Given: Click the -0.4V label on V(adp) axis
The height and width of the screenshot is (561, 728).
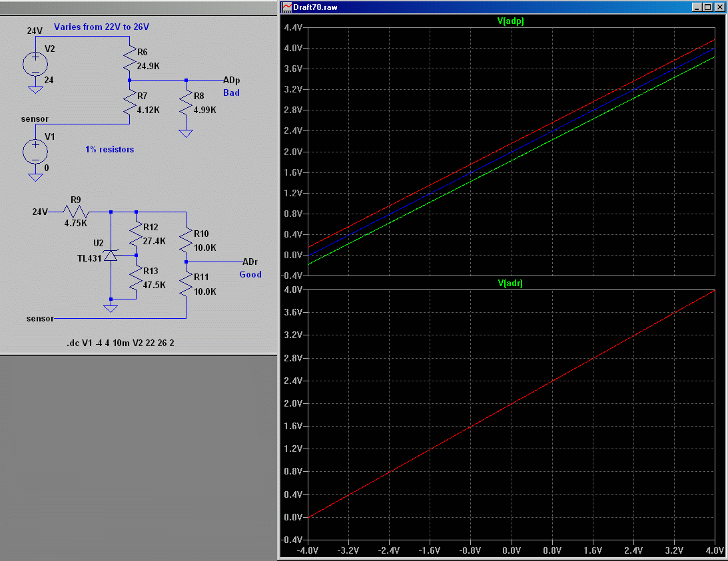Looking at the screenshot, I should [292, 276].
